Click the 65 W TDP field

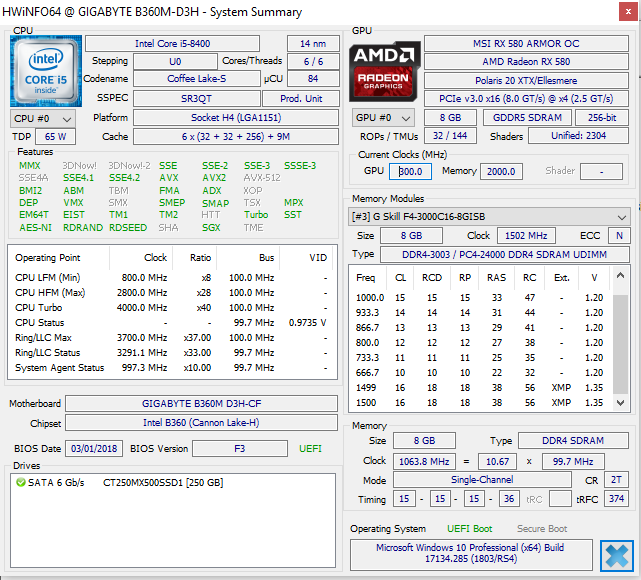click(x=56, y=137)
